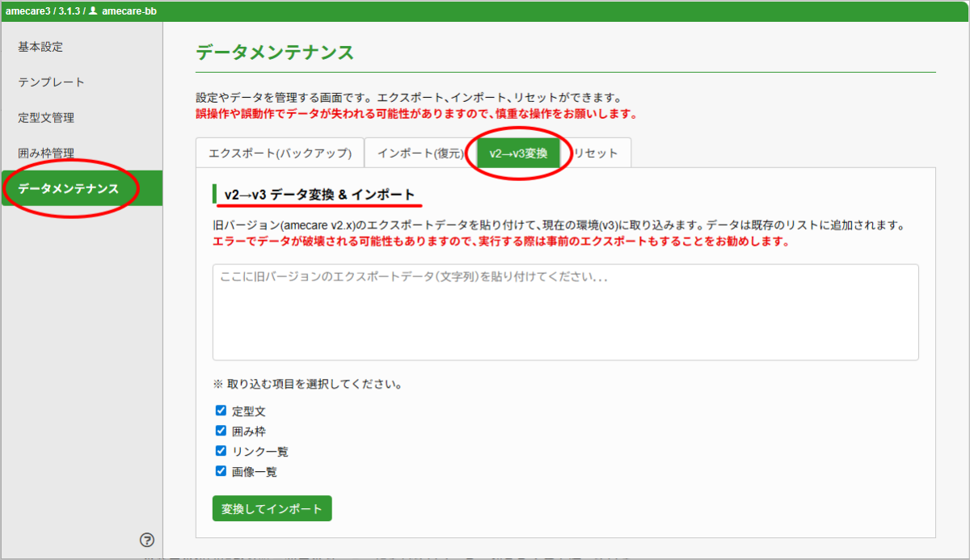Open 定型文管理 sidebar item
Screen dimensions: 970x560
point(46,118)
